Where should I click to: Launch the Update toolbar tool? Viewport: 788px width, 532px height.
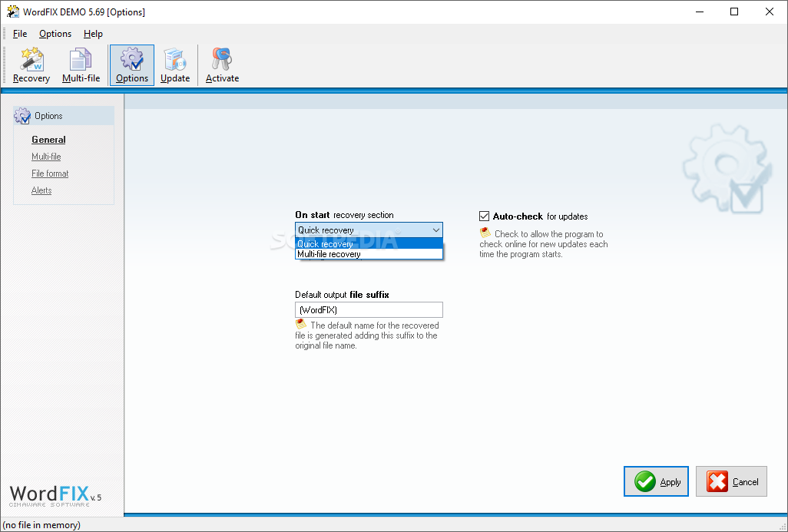point(175,65)
